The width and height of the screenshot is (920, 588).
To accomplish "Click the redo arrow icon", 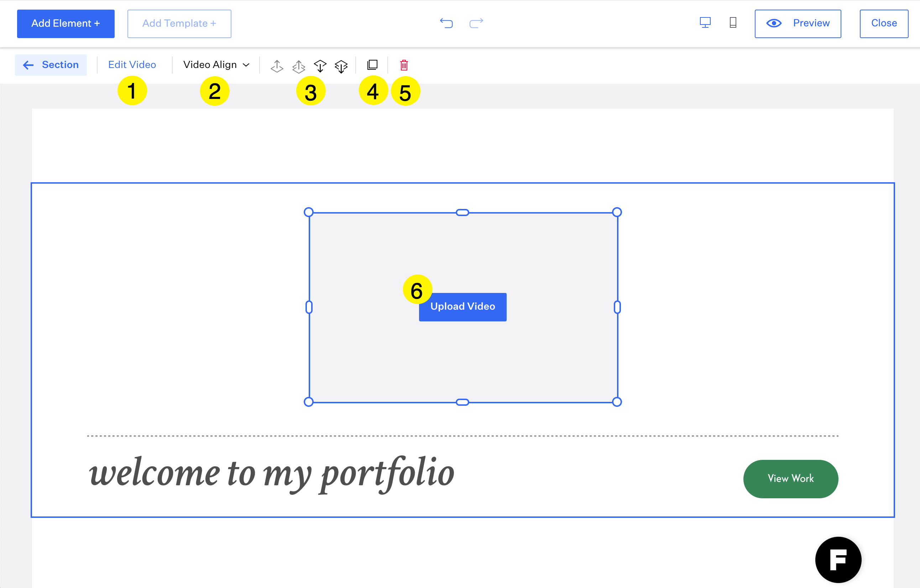I will [476, 23].
